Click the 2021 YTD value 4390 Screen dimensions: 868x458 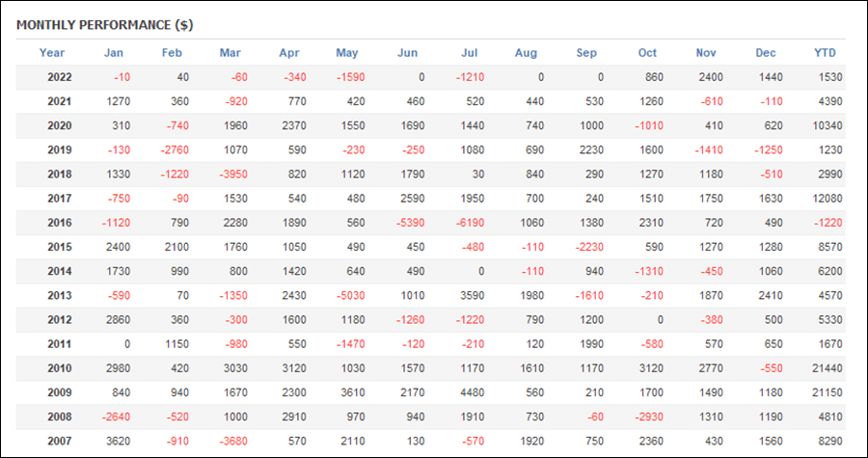pyautogui.click(x=829, y=102)
